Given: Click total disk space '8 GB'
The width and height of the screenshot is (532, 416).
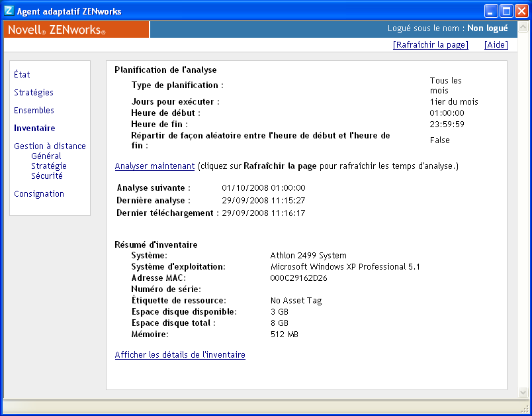Looking at the screenshot, I should point(279,323).
